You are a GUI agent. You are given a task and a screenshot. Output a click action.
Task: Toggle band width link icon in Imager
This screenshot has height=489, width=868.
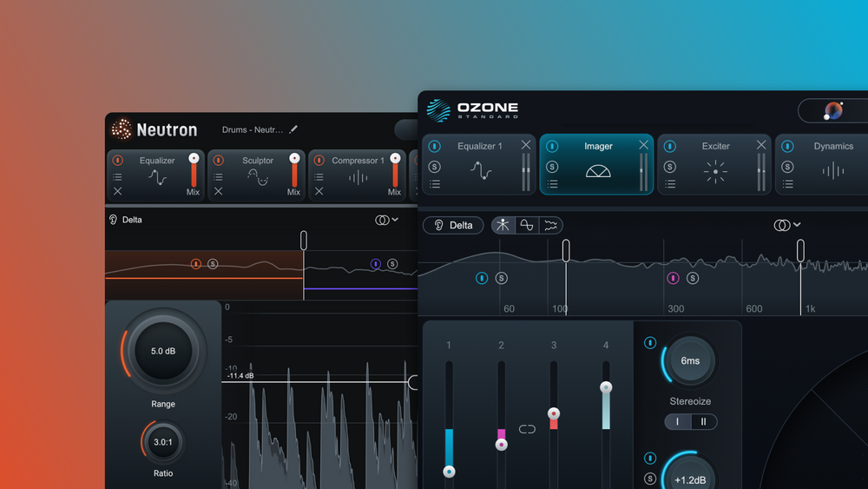point(527,429)
